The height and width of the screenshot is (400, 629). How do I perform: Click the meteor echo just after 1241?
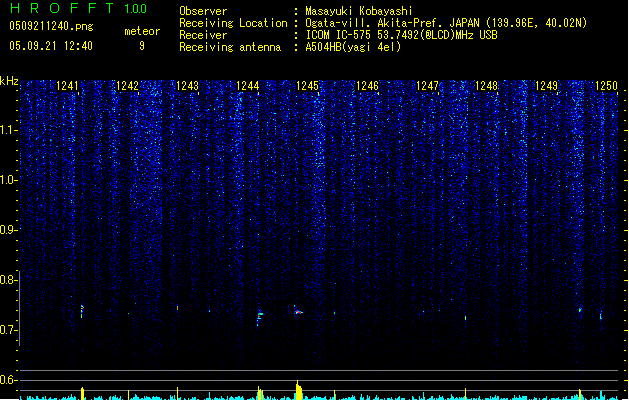click(x=82, y=311)
